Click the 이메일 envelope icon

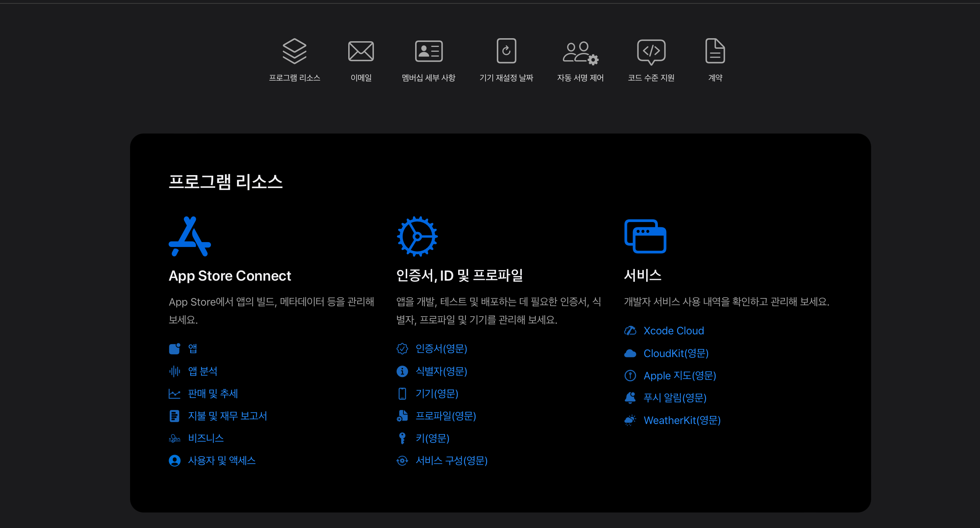361,51
